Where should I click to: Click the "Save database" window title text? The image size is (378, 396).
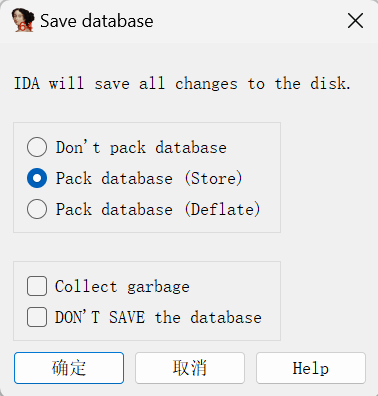[x=97, y=21]
